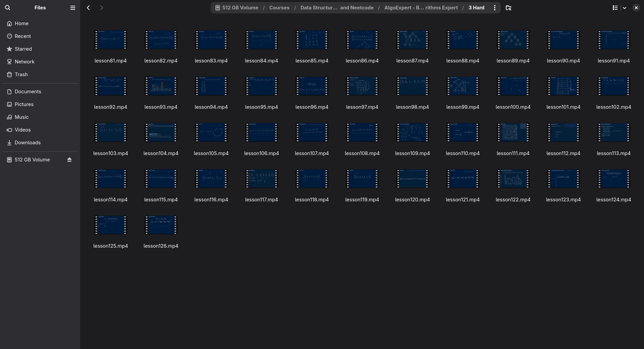Image resolution: width=644 pixels, height=349 pixels.
Task: Open the main hamburger menu
Action: tap(72, 8)
